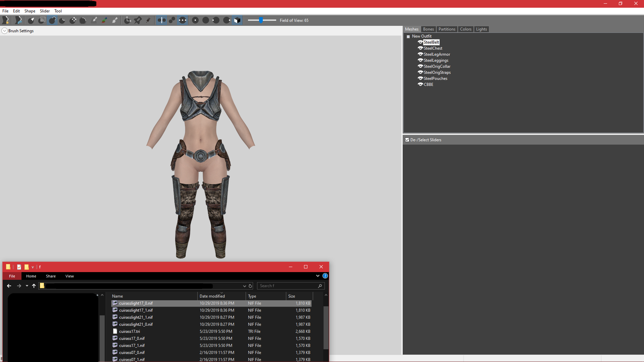The width and height of the screenshot is (644, 362).
Task: Activate the Transform tool icon
Action: point(128,20)
